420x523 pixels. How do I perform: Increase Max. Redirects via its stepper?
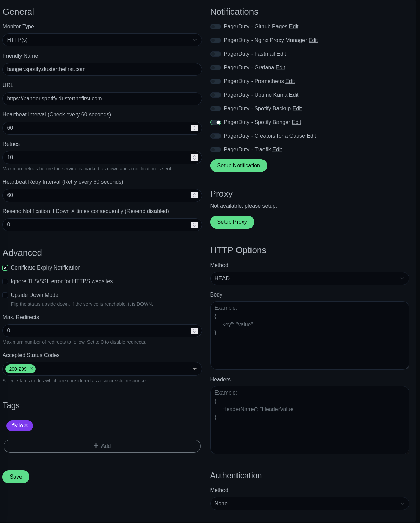[x=194, y=329]
